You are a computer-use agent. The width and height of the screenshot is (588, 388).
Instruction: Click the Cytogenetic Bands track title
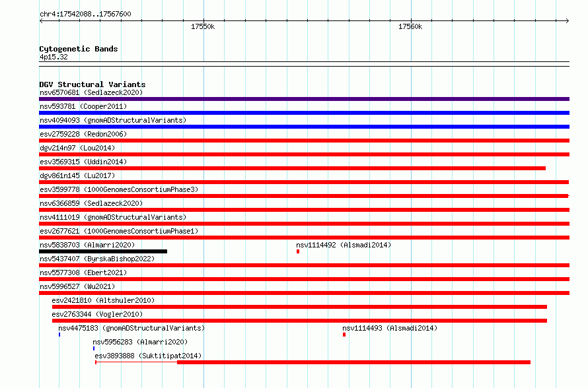point(79,49)
